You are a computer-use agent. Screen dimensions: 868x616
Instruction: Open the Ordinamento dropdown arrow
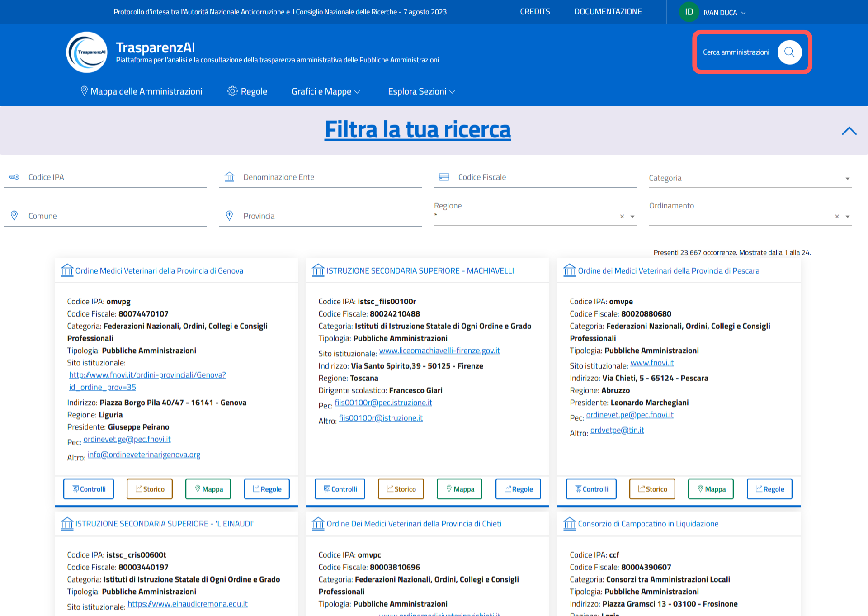[848, 217]
